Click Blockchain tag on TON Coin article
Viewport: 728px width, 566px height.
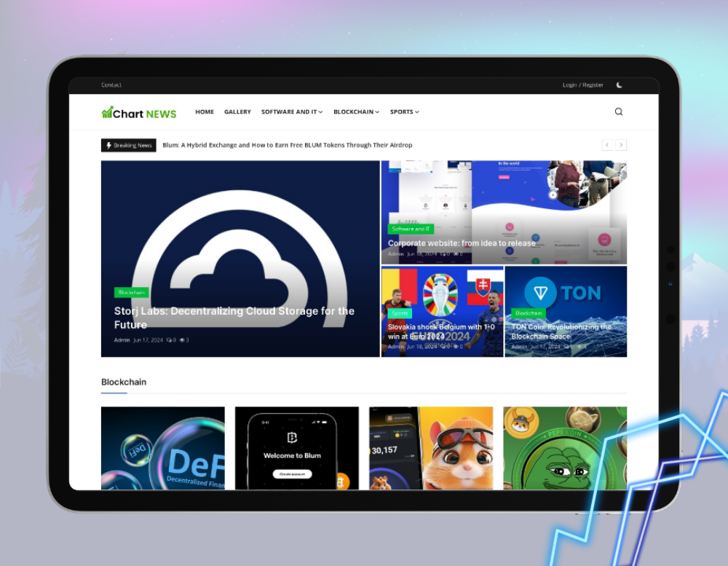tap(529, 313)
